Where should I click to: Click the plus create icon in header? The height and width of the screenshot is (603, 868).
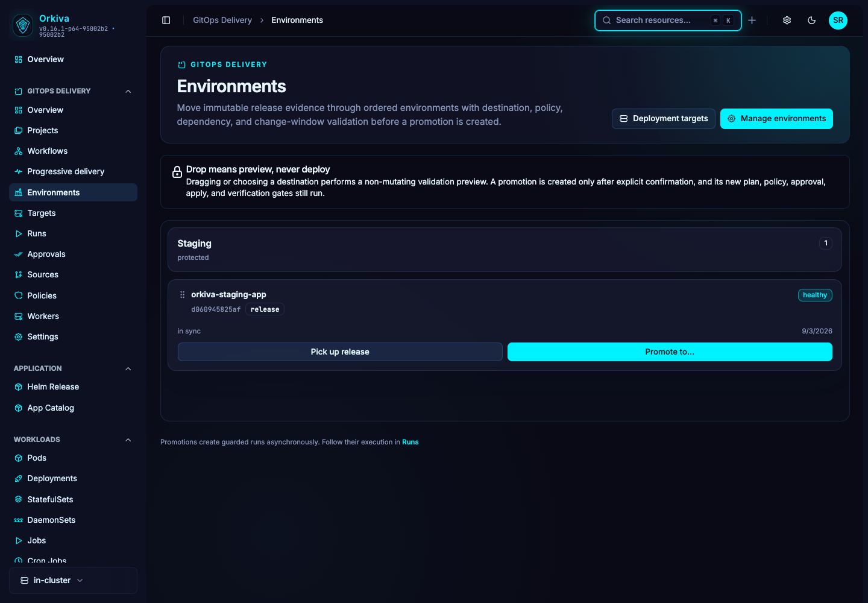tap(752, 21)
